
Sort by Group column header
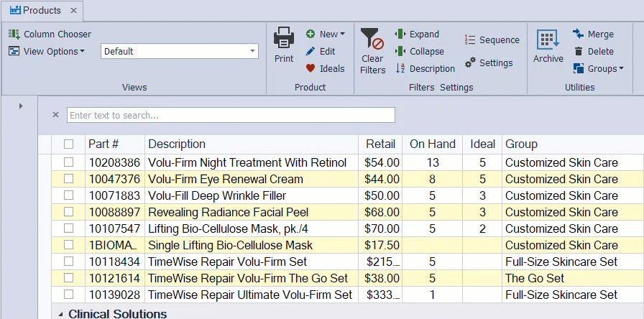(x=573, y=144)
